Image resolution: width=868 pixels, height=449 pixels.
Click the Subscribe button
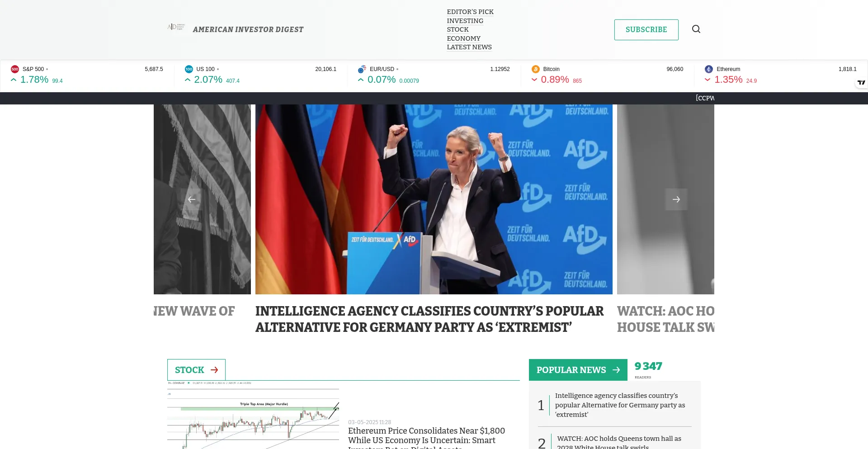pyautogui.click(x=646, y=30)
